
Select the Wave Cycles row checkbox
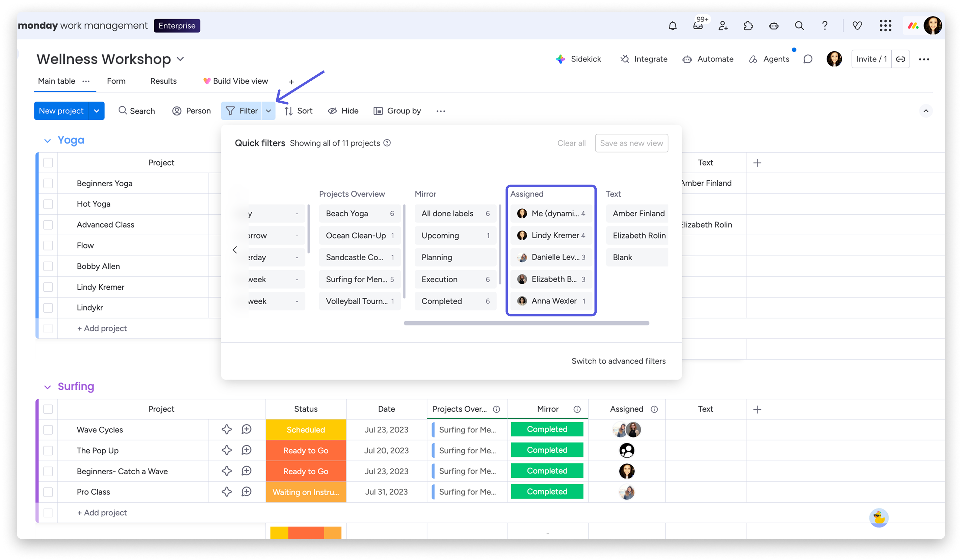[x=48, y=430]
